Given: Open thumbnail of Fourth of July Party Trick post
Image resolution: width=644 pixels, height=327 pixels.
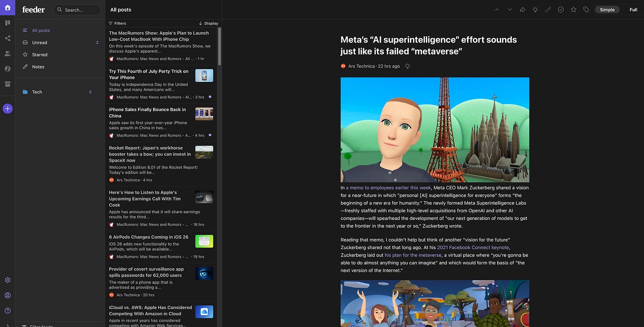Looking at the screenshot, I should (204, 75).
